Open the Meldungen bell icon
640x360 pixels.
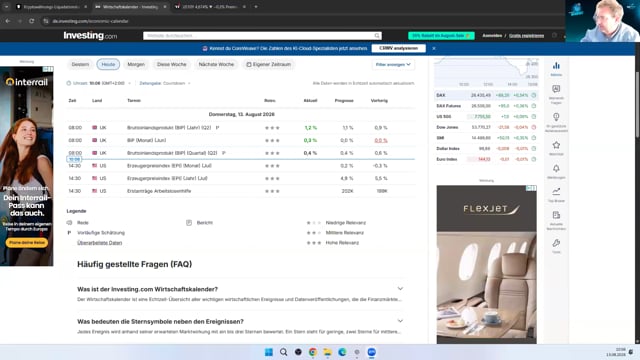(556, 169)
